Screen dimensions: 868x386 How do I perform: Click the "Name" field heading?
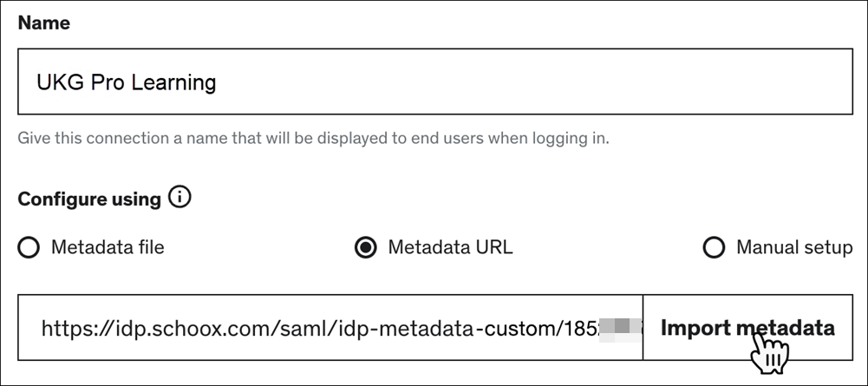coord(43,23)
